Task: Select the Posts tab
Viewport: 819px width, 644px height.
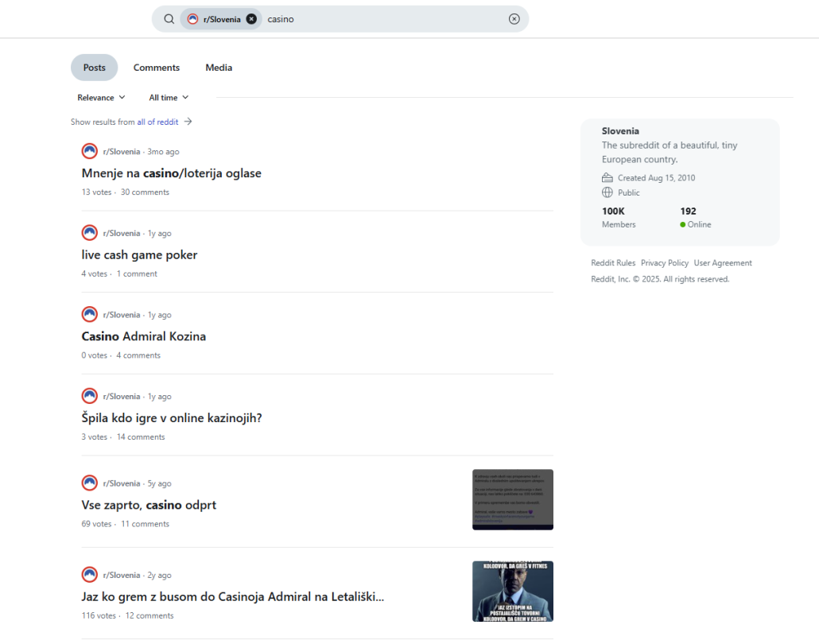Action: (x=94, y=68)
